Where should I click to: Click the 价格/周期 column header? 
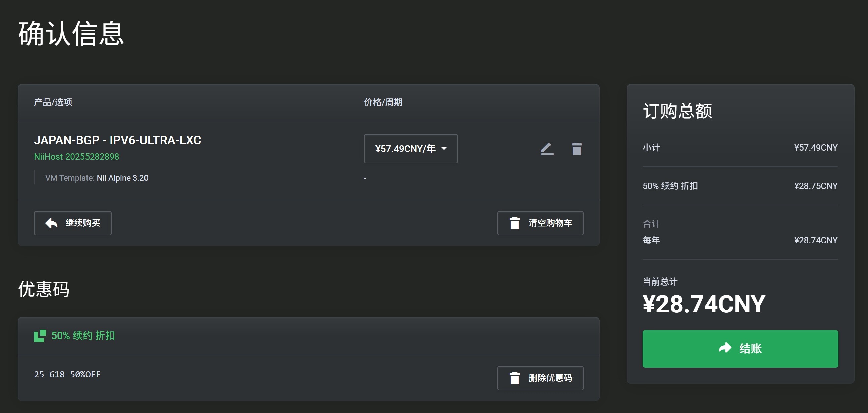click(x=383, y=102)
